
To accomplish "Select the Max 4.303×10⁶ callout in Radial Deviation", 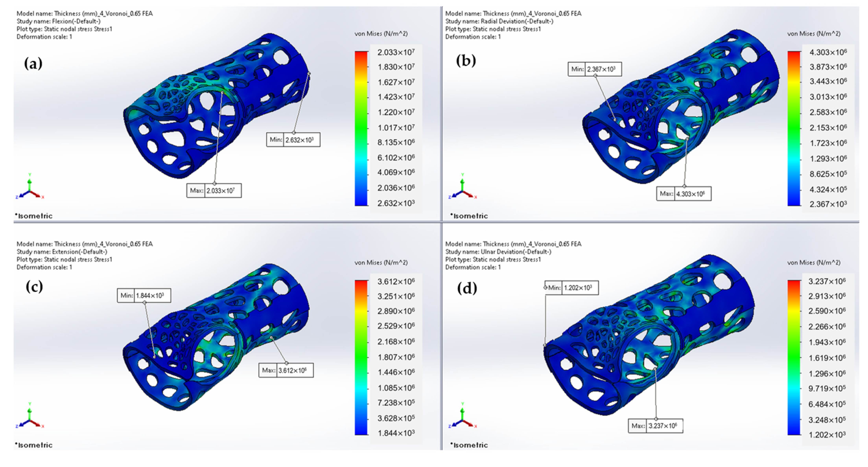I will tap(684, 194).
